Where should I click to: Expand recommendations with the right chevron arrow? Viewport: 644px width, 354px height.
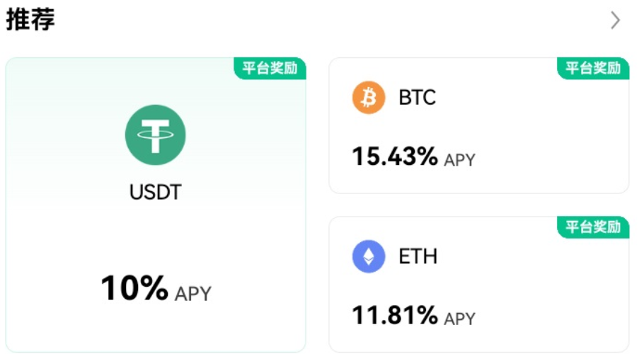point(615,21)
